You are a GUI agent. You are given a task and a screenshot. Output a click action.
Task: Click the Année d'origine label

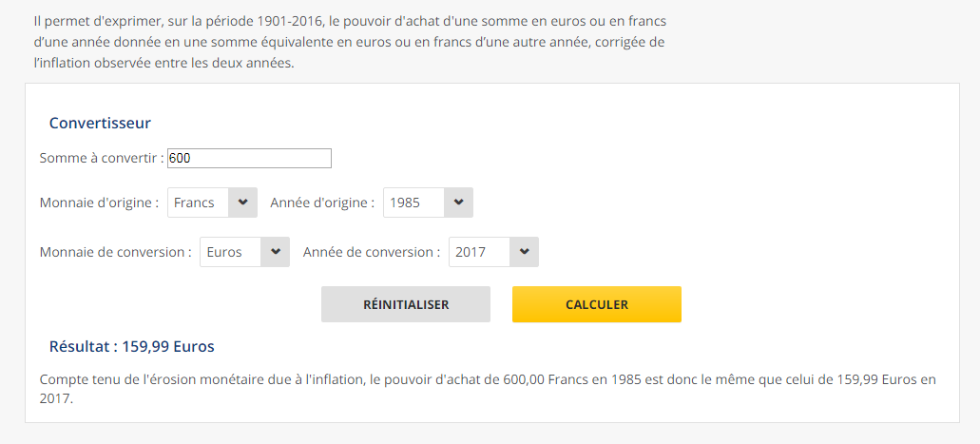point(322,203)
